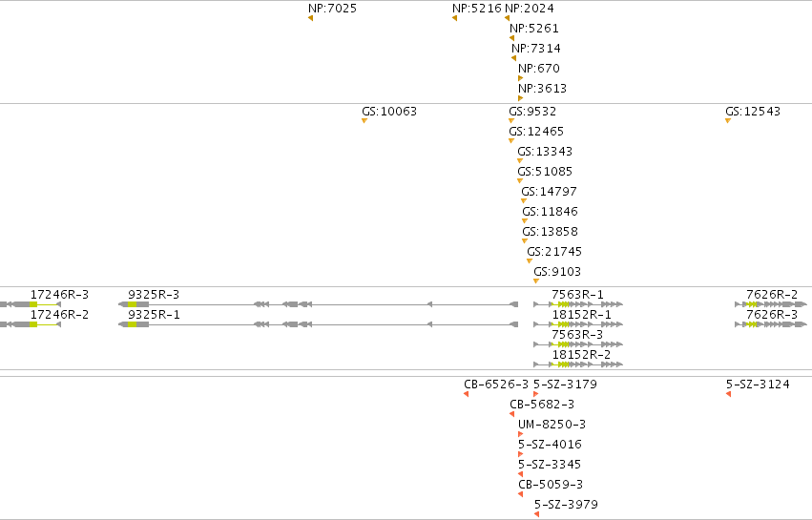Click the 5-SZ-3124 insertion marker
Screen dimensions: 812x520
[729, 394]
